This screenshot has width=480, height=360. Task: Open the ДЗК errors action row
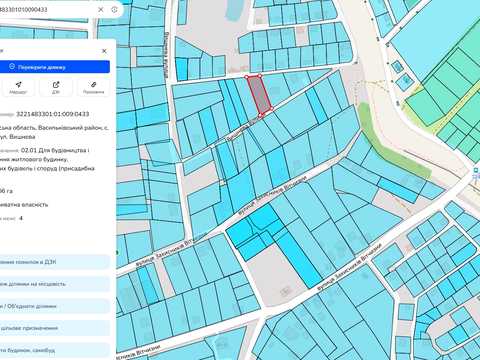tap(55, 262)
